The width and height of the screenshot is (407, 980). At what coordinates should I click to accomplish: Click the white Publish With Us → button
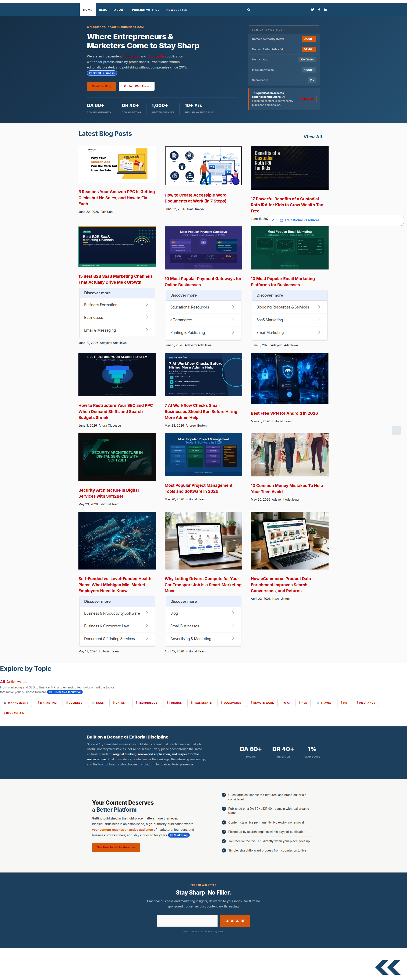tap(137, 86)
